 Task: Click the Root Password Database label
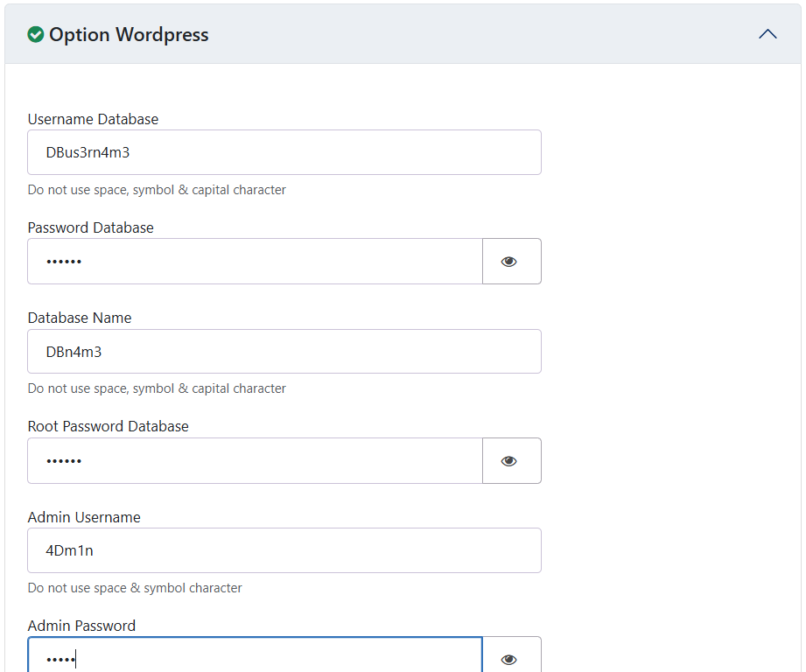[108, 426]
